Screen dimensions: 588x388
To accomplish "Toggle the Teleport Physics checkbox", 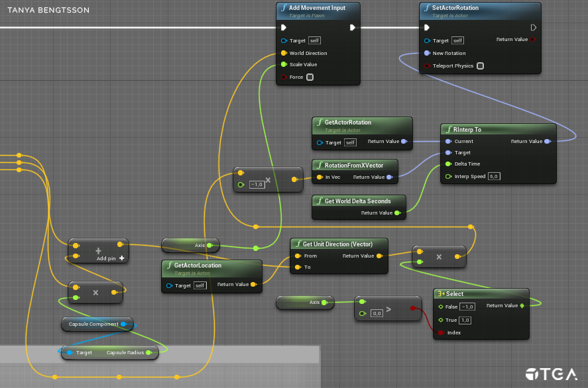I will (x=480, y=66).
